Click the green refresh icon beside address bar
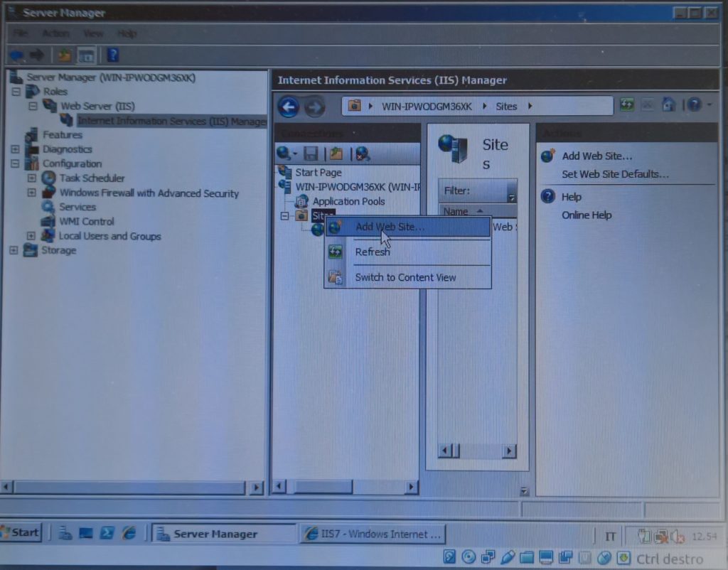728x570 pixels. (627, 105)
